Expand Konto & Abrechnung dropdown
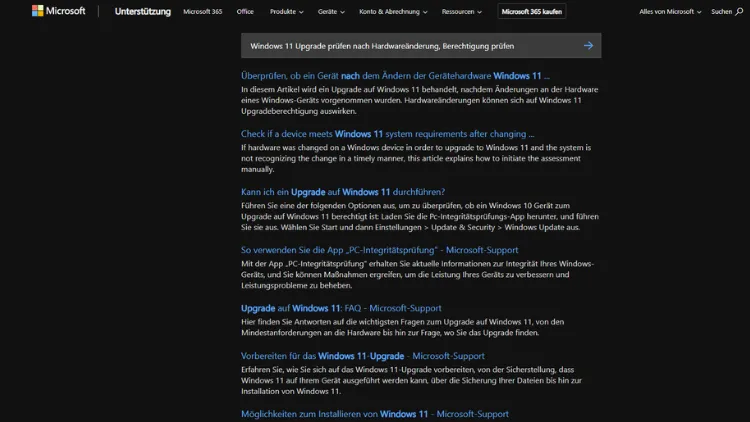 (393, 11)
